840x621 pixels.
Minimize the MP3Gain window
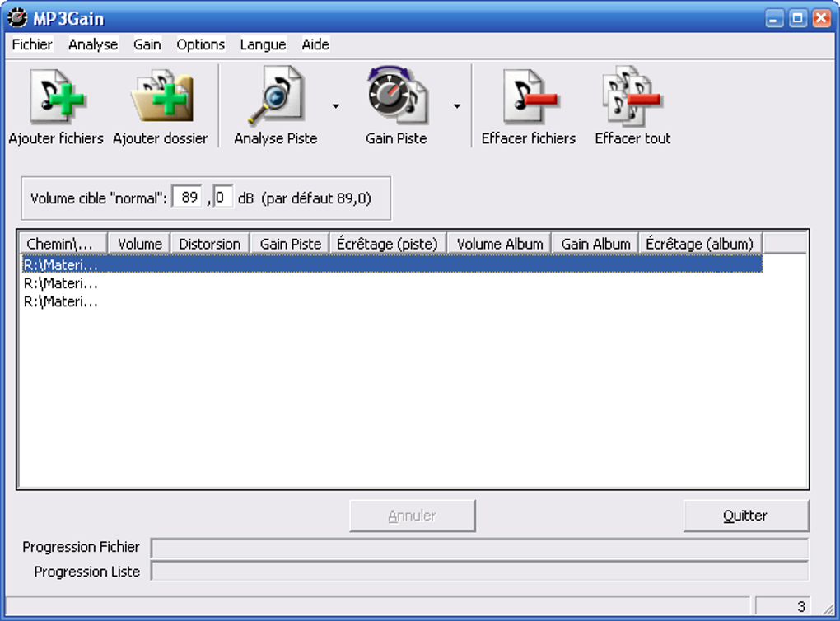click(x=773, y=19)
